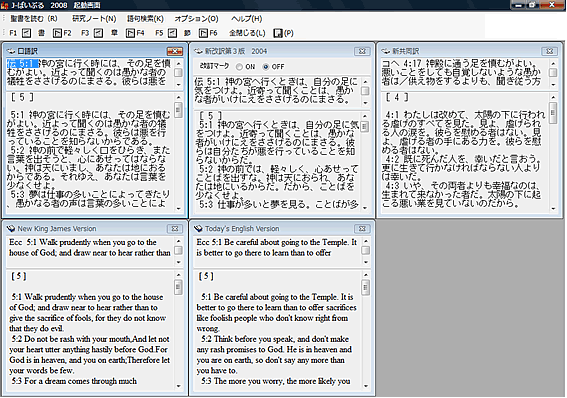Image resolution: width=567 pixels, height=398 pixels.
Task: Click verse '5:2 Do not be rash'
Action: coord(90,339)
